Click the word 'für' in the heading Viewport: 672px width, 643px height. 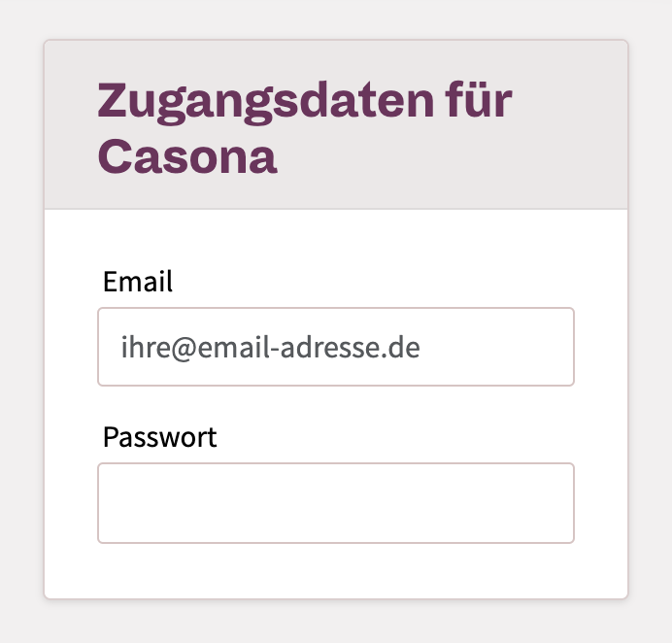479,100
